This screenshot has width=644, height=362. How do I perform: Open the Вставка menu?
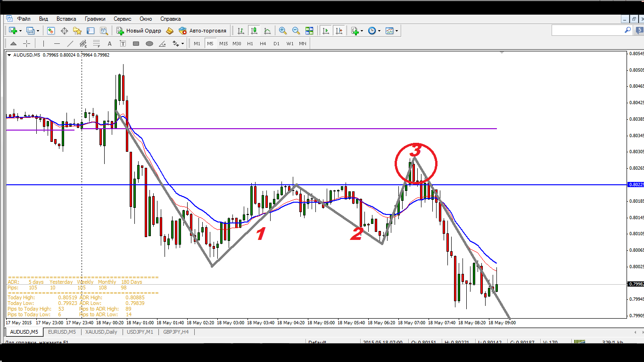pyautogui.click(x=66, y=19)
